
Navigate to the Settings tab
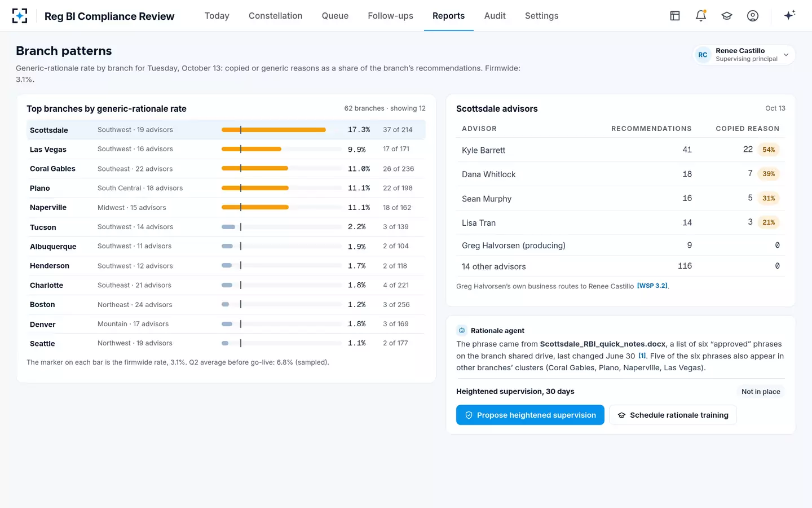[x=542, y=16]
